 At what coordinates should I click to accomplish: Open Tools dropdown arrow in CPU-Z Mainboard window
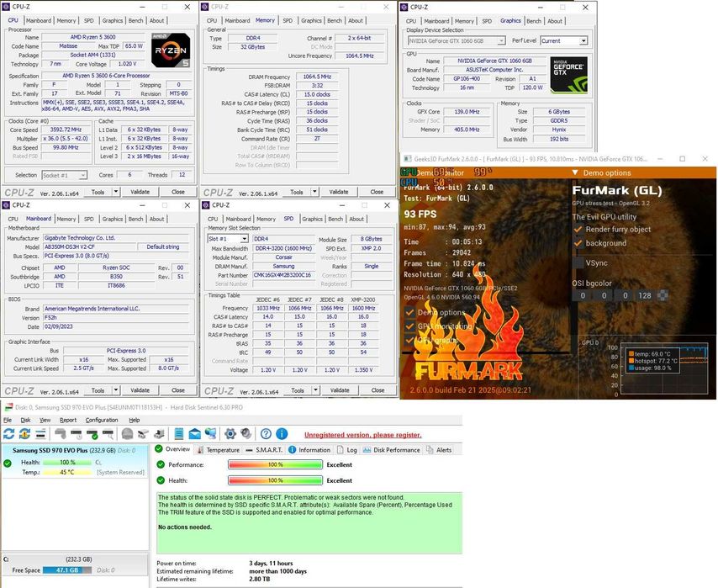(x=116, y=390)
